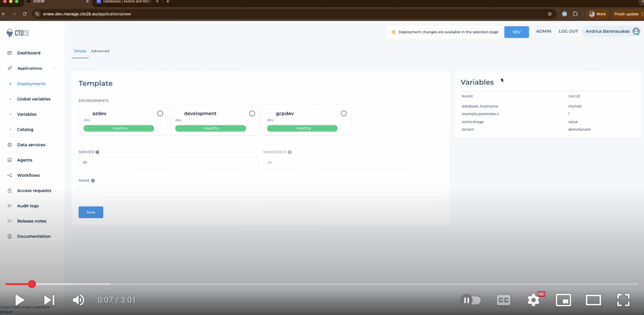Image resolution: width=644 pixels, height=315 pixels.
Task: Open Data services in the sidebar
Action: [31, 145]
